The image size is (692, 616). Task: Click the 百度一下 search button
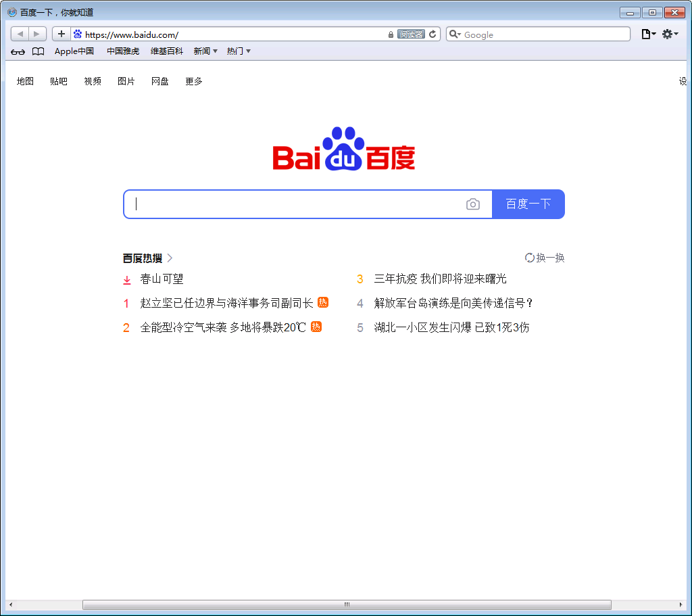coord(528,204)
